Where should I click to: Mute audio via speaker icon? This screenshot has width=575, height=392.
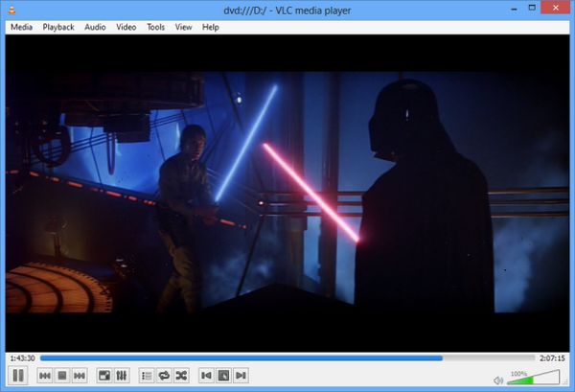click(x=498, y=380)
